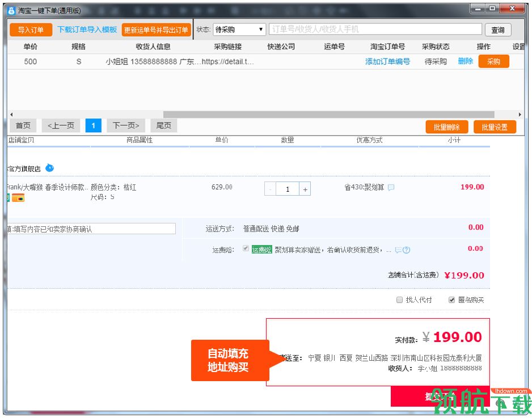Screen dimensions: 532x418
Task: Go to 下一页> next page
Action: tap(126, 125)
